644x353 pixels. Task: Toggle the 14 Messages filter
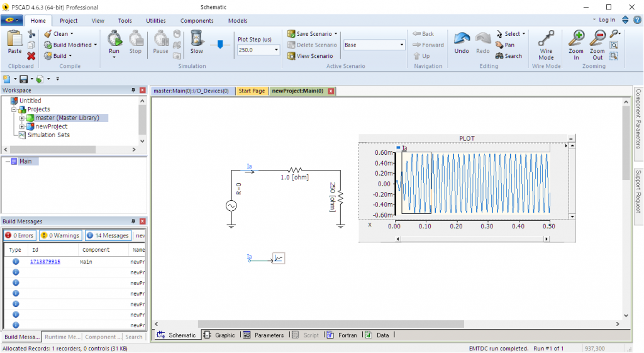(108, 235)
